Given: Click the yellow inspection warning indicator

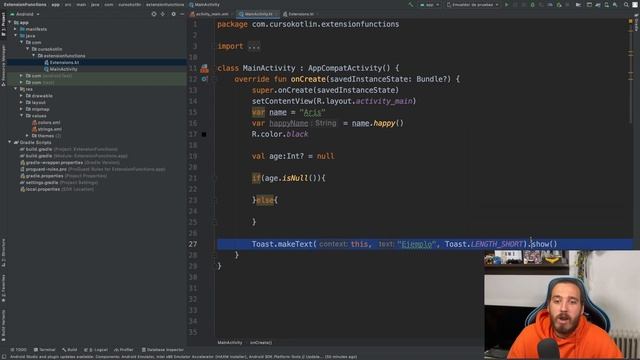Looking at the screenshot, I should tap(631, 21).
